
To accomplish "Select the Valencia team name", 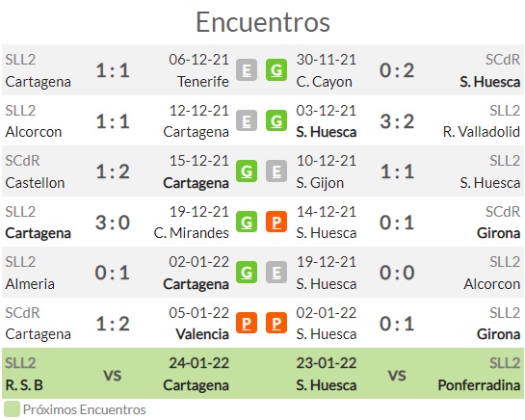I will pyautogui.click(x=202, y=334).
